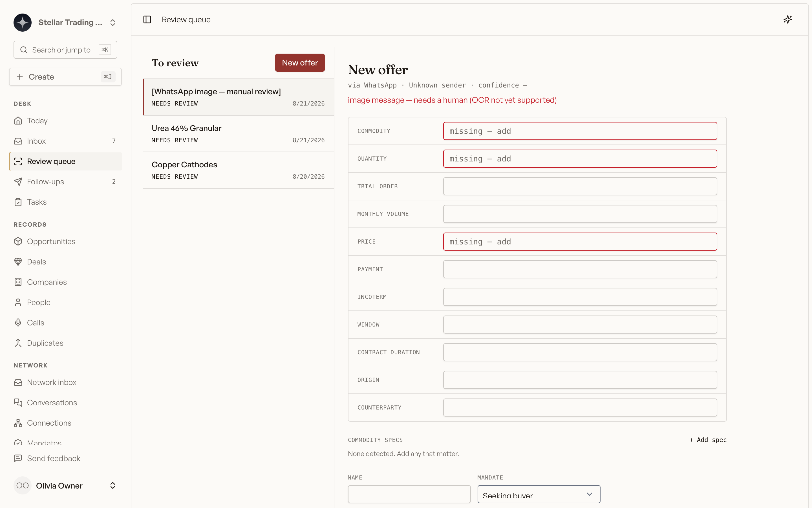Select the Copper Cathodes review item
This screenshot has height=508, width=812.
pyautogui.click(x=238, y=170)
